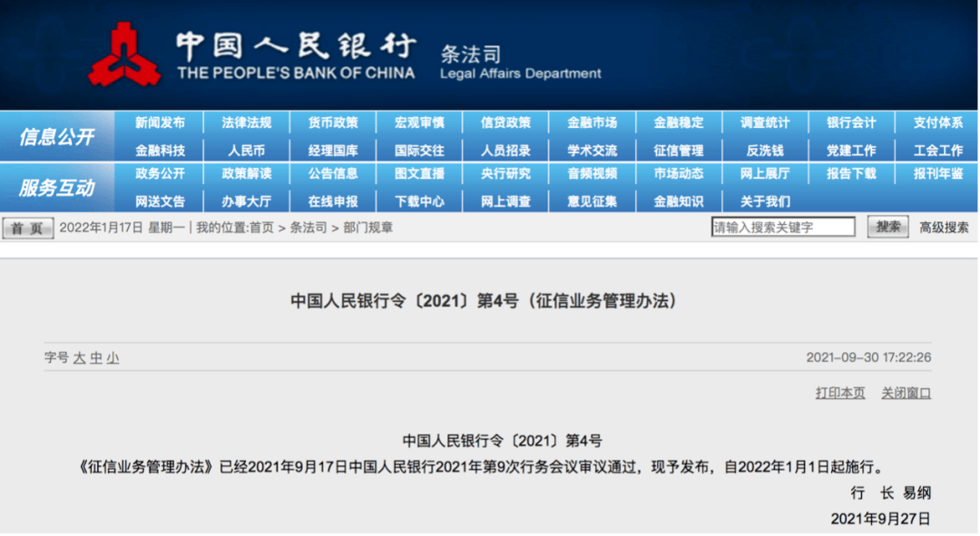The width and height of the screenshot is (980, 536).
Task: Click 打印本页 to print the page
Action: point(840,393)
